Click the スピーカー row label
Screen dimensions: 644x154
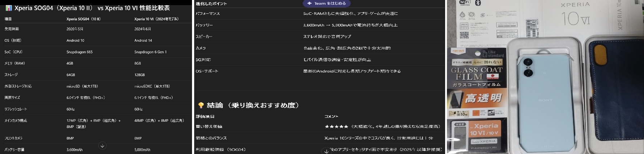tap(204, 37)
